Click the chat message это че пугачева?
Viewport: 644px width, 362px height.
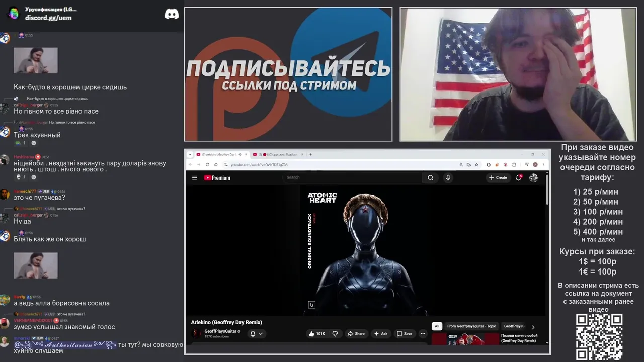(x=39, y=197)
